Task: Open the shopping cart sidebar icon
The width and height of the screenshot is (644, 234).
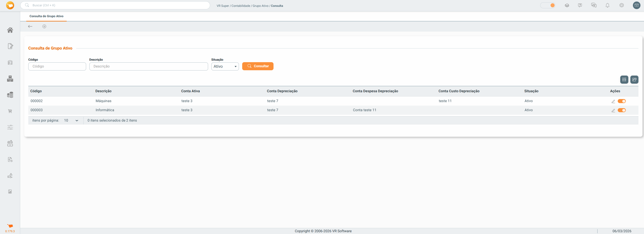Action: click(10, 111)
